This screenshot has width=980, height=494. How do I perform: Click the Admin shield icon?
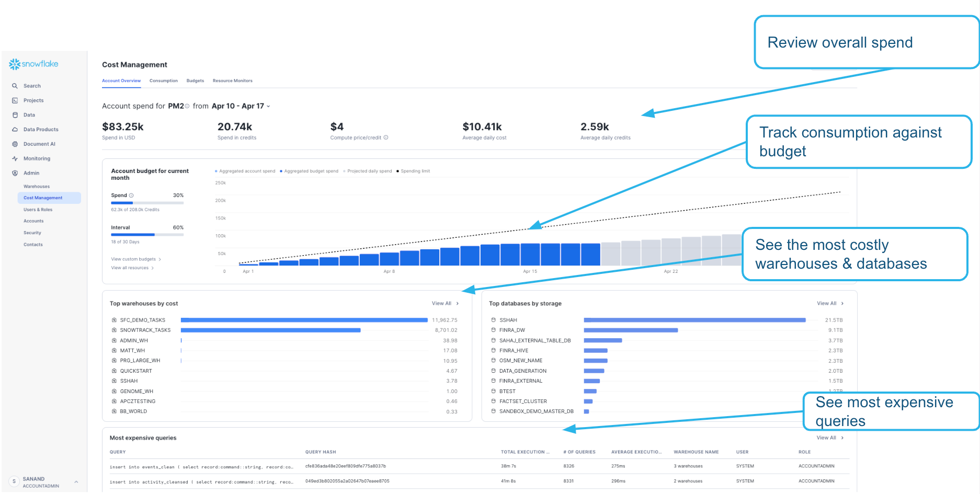pos(15,173)
